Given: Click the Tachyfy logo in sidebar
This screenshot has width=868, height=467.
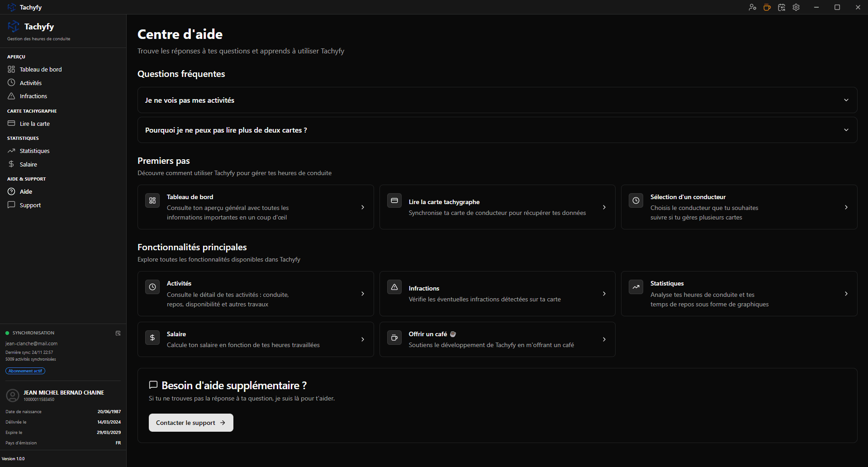Looking at the screenshot, I should (14, 27).
